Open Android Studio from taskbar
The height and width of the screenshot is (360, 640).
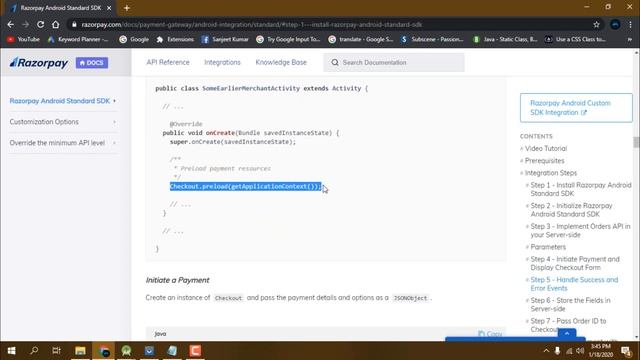[126, 351]
